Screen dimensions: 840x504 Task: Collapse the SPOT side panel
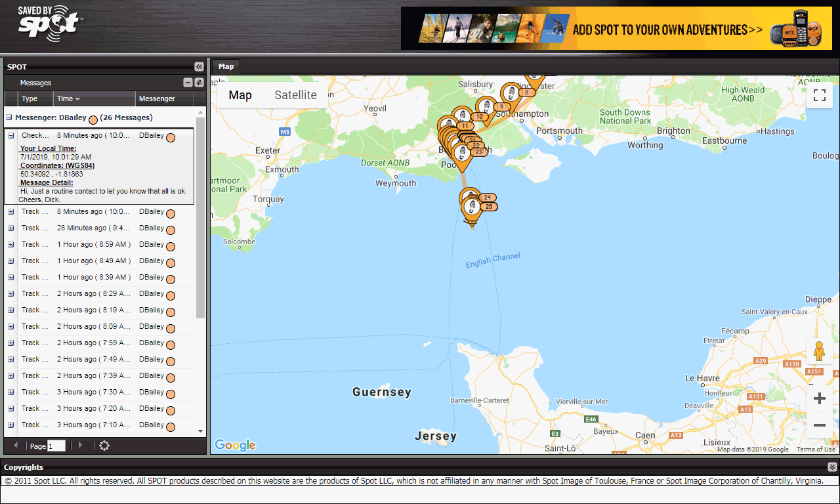point(199,66)
